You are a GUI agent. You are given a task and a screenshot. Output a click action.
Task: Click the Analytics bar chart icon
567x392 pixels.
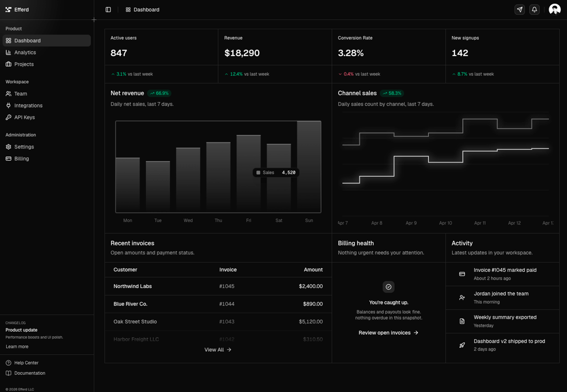8,52
